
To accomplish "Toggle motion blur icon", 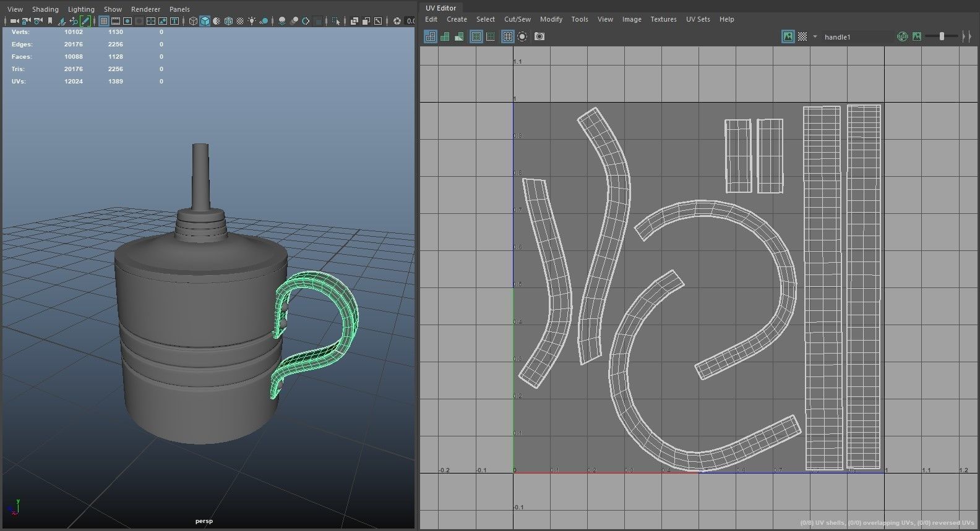I will [x=294, y=21].
